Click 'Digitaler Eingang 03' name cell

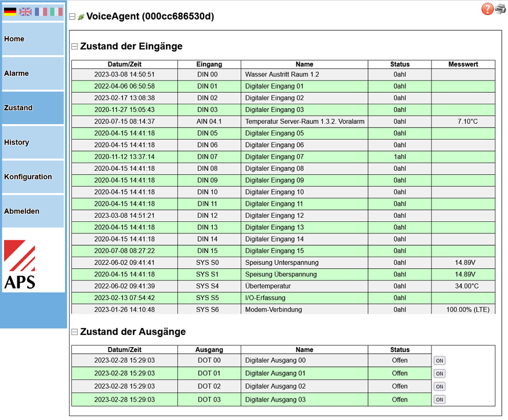tap(304, 109)
